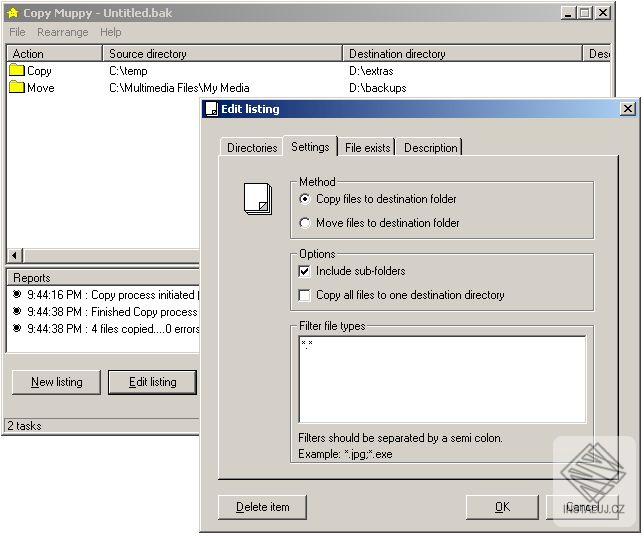
Task: Click the Move task folder icon
Action: [x=17, y=87]
